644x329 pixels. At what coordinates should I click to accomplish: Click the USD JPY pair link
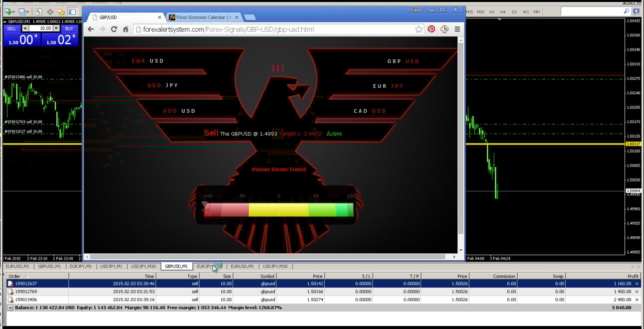[x=163, y=85]
